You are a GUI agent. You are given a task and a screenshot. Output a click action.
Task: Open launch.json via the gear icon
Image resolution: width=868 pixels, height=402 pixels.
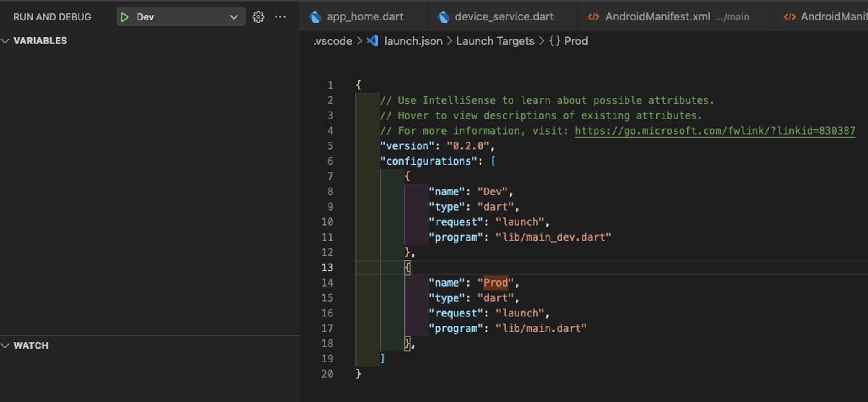[x=258, y=17]
